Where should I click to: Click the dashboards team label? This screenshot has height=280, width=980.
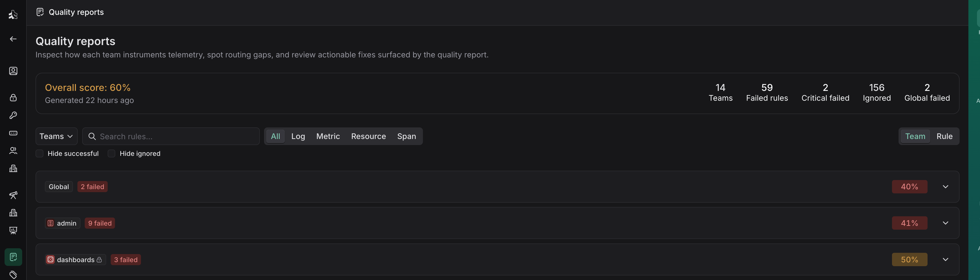tap(75, 260)
